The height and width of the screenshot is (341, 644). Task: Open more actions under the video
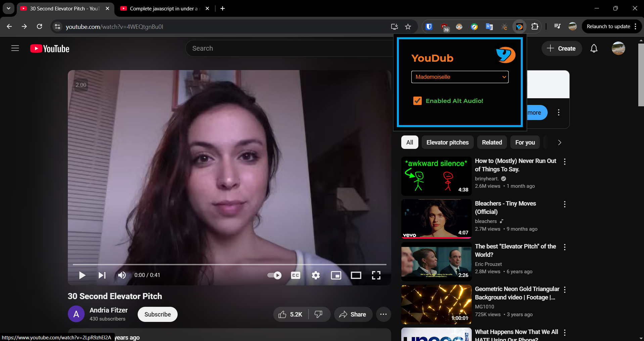(x=383, y=315)
